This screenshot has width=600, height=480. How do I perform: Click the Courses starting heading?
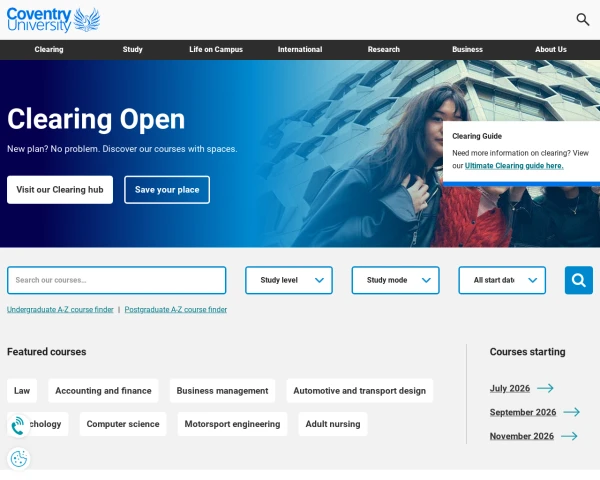(x=527, y=352)
